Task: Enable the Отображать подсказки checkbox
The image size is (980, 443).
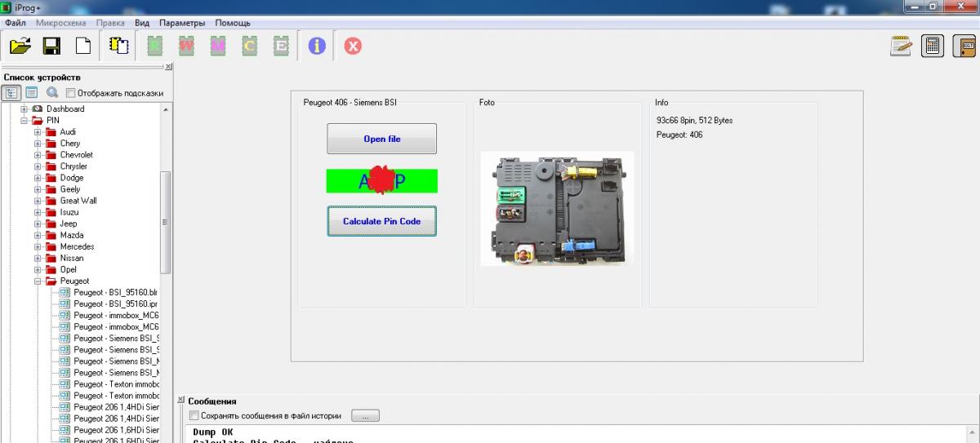Action: click(x=70, y=93)
